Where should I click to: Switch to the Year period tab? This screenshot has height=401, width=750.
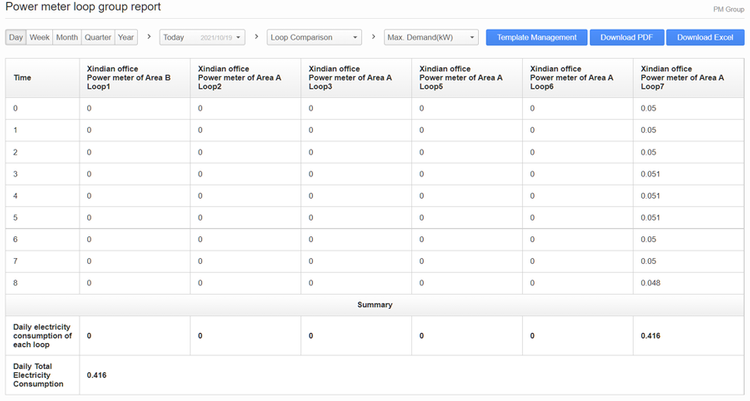click(126, 38)
